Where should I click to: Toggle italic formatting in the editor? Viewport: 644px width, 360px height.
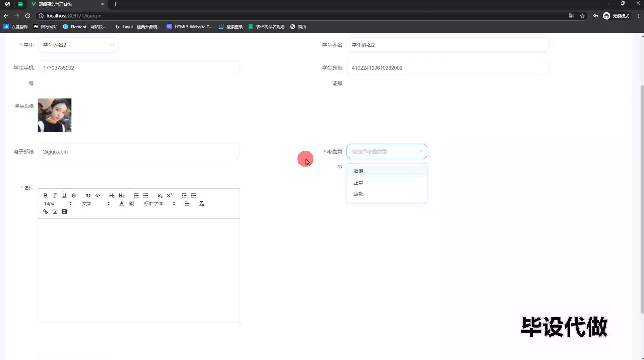(x=55, y=195)
